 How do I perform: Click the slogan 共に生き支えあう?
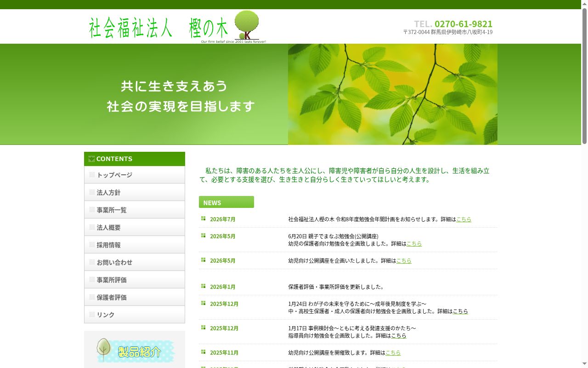(175, 86)
